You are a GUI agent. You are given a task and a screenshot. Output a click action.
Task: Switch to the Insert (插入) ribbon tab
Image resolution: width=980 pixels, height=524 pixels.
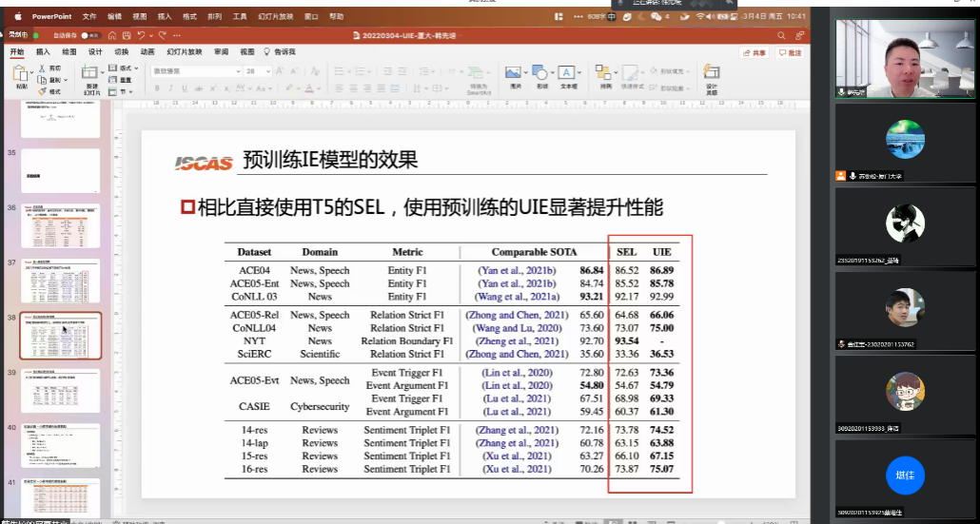(x=43, y=51)
